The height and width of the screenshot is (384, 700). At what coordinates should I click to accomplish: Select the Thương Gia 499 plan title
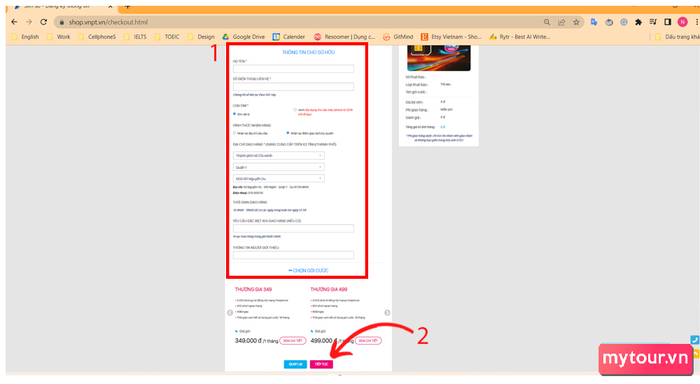329,289
